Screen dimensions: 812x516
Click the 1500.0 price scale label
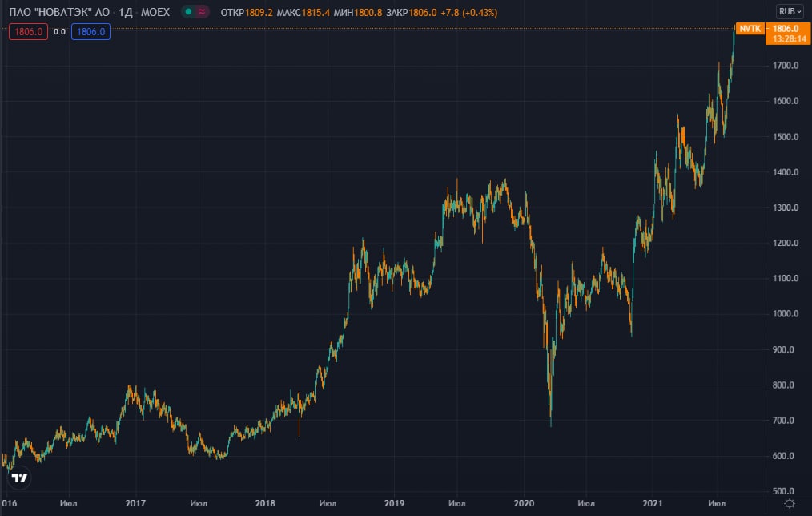(x=786, y=137)
